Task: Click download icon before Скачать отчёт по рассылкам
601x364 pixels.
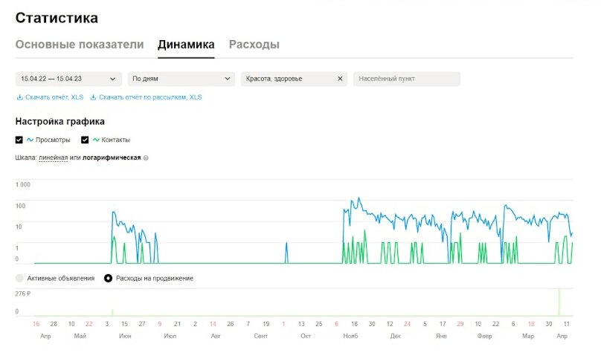Action: click(x=93, y=97)
